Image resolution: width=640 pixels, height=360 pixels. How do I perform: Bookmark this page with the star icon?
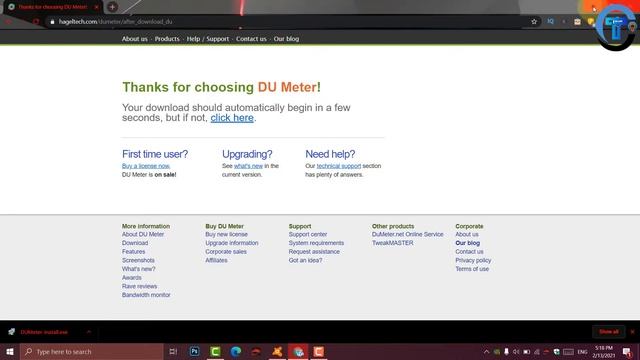pyautogui.click(x=534, y=22)
